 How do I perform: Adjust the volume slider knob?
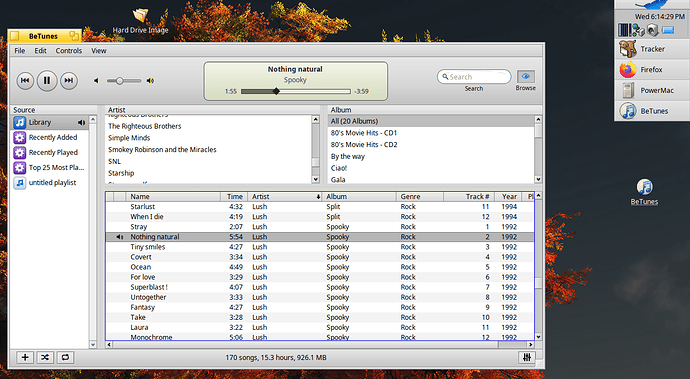click(119, 81)
